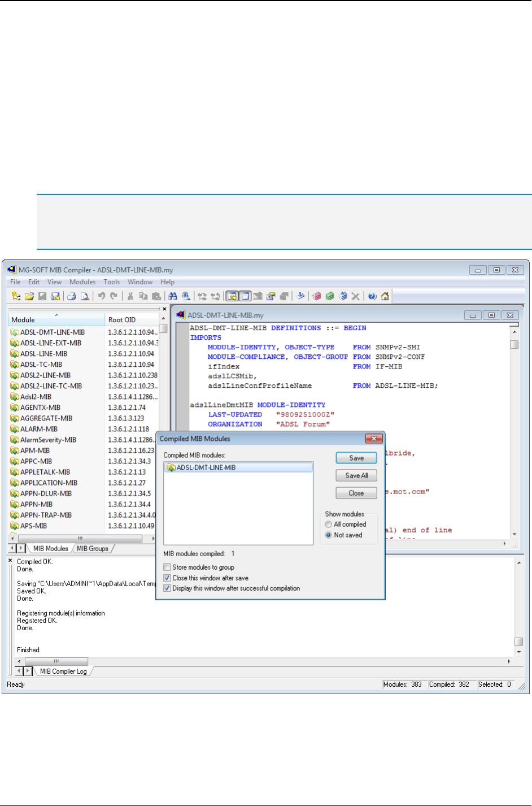
Task: Click the Redo toolbar icon
Action: pyautogui.click(x=114, y=296)
